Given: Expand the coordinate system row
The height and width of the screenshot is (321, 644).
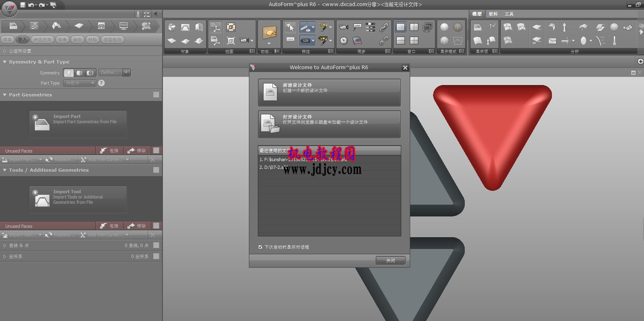Looking at the screenshot, I should (x=5, y=256).
